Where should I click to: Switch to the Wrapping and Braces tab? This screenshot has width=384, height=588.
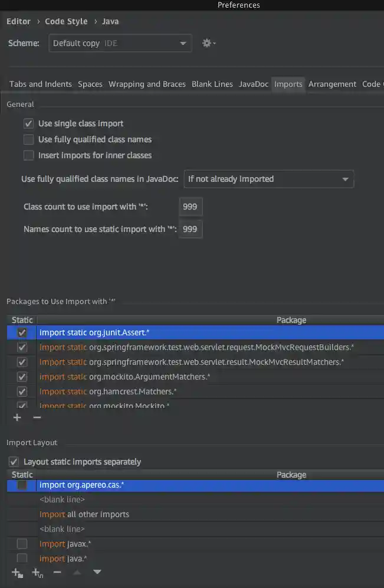tap(147, 84)
